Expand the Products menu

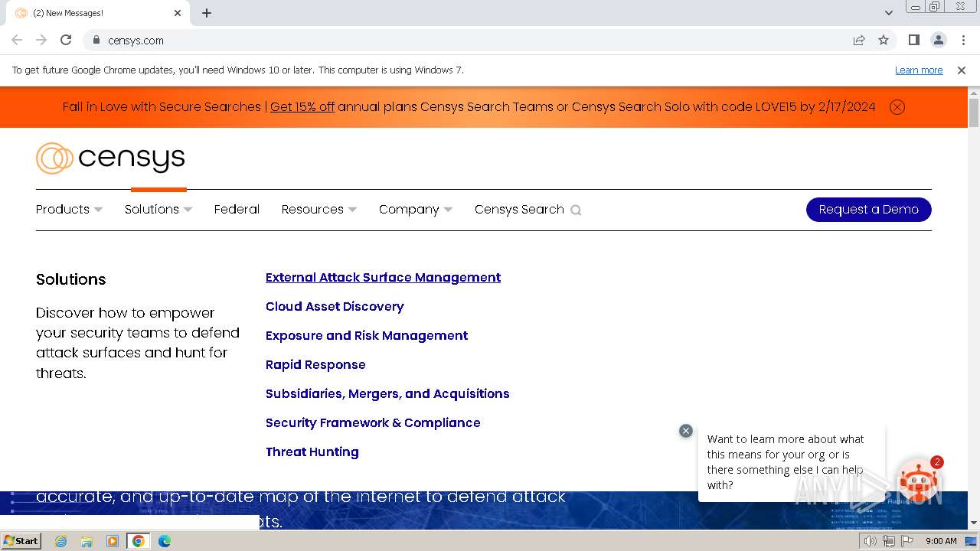(69, 209)
